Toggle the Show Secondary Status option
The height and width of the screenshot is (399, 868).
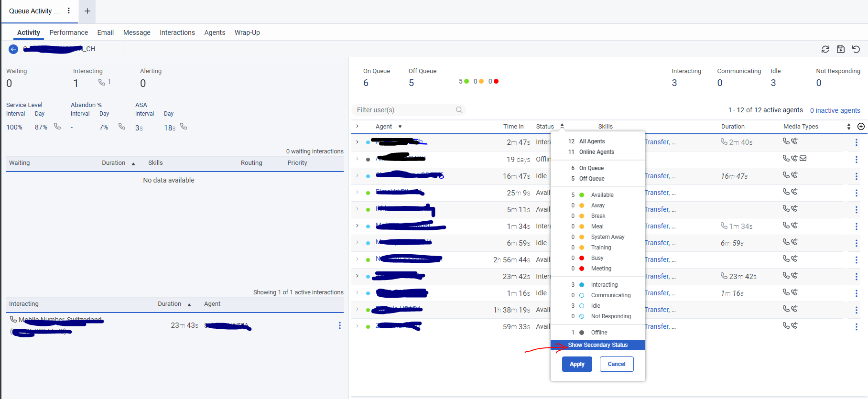(597, 345)
